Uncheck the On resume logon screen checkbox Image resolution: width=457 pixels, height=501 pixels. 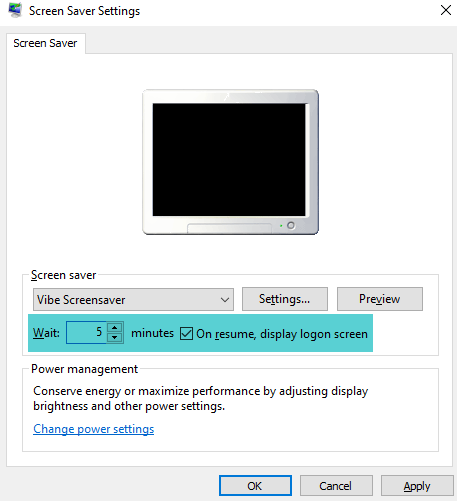coord(186,334)
